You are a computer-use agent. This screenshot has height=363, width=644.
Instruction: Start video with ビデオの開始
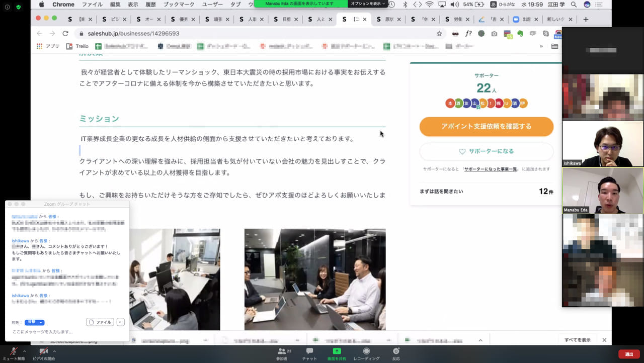pos(43,352)
